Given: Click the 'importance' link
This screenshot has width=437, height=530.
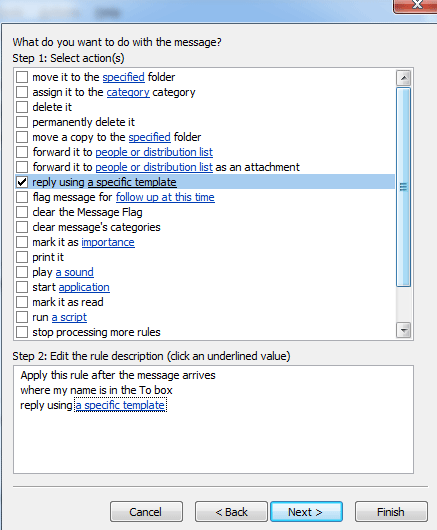Looking at the screenshot, I should pyautogui.click(x=108, y=242).
